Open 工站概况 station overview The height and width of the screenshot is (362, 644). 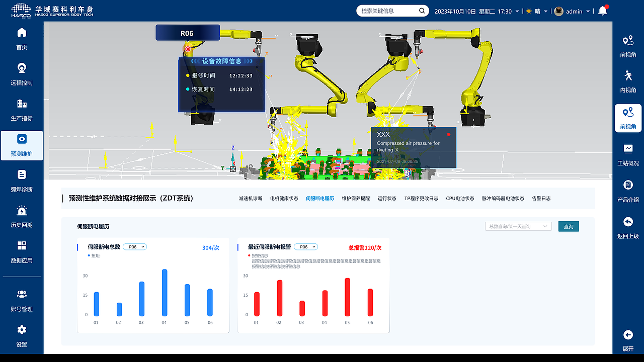click(x=628, y=155)
